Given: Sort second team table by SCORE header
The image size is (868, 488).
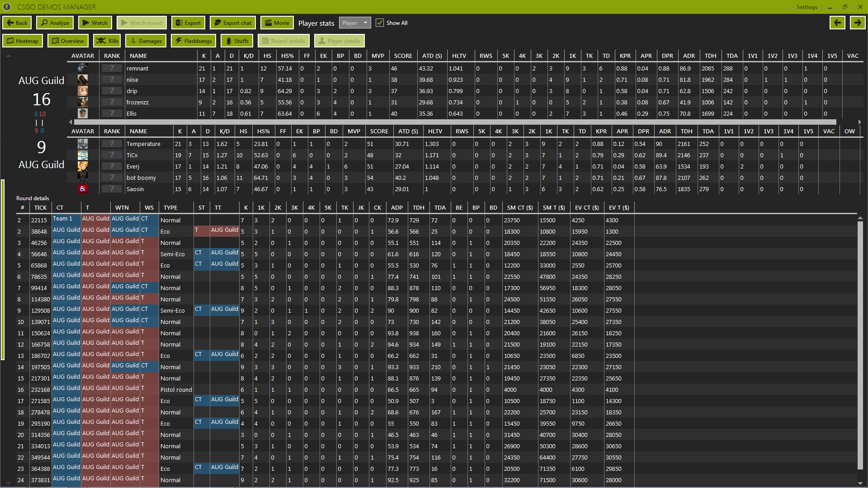Looking at the screenshot, I should coord(379,131).
